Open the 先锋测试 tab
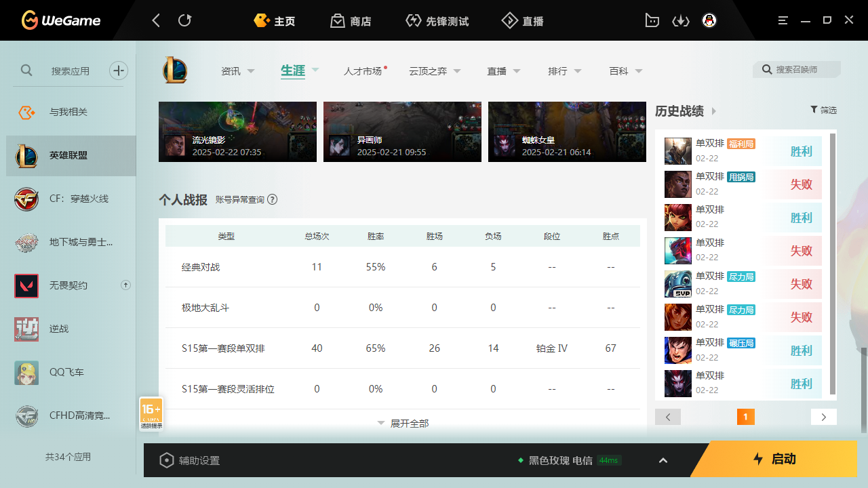Image resolution: width=868 pixels, height=488 pixels. click(437, 21)
